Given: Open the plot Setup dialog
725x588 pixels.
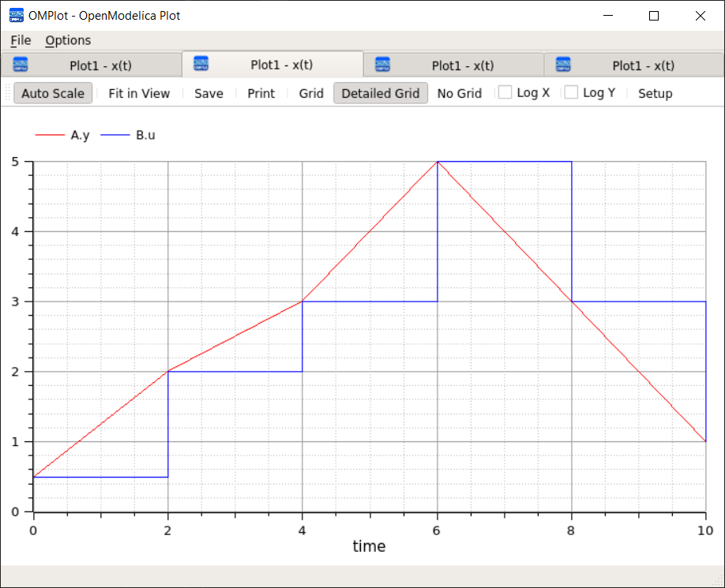Looking at the screenshot, I should [x=656, y=92].
